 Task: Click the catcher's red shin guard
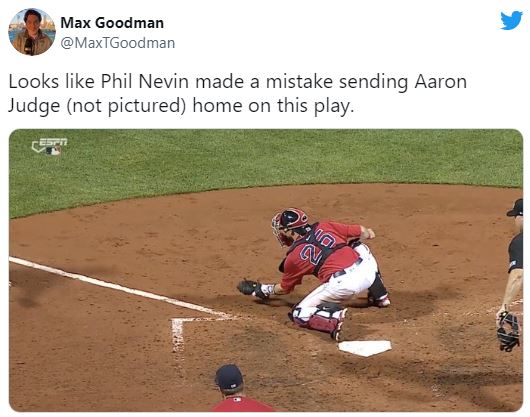coord(322,321)
